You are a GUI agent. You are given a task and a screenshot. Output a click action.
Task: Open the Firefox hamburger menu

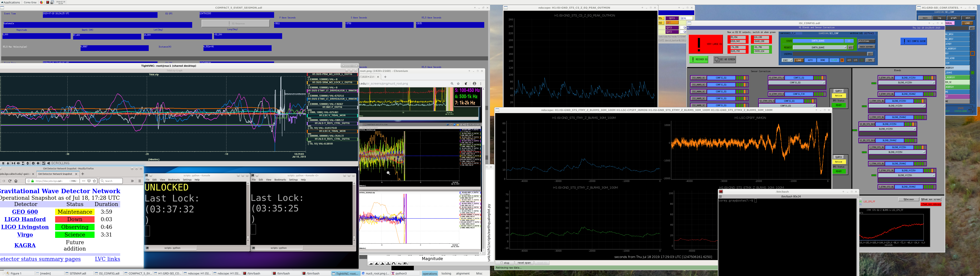point(140,181)
